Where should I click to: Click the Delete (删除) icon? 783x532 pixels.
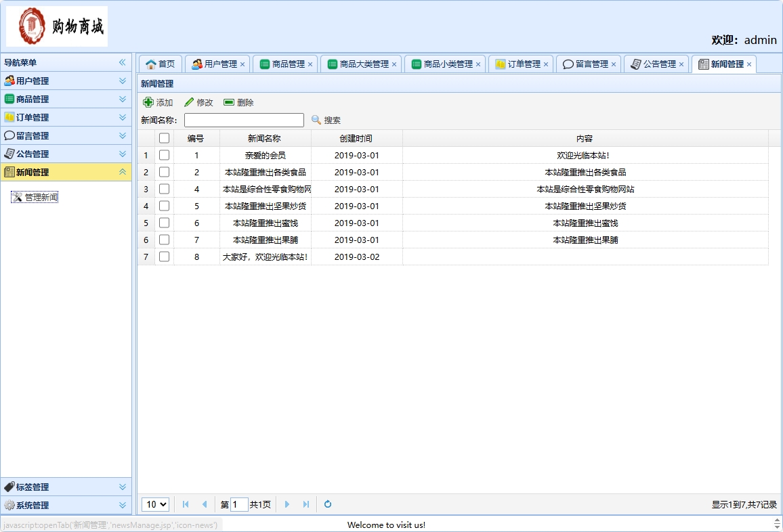pyautogui.click(x=228, y=102)
